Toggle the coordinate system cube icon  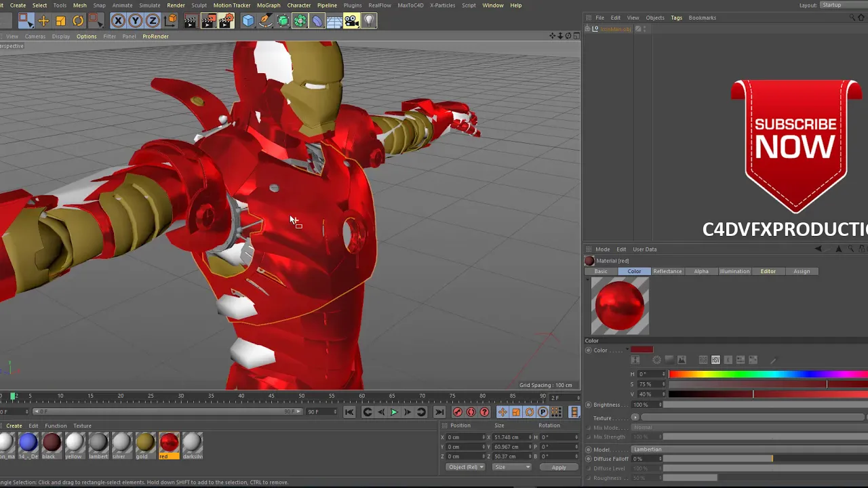pyautogui.click(x=170, y=21)
